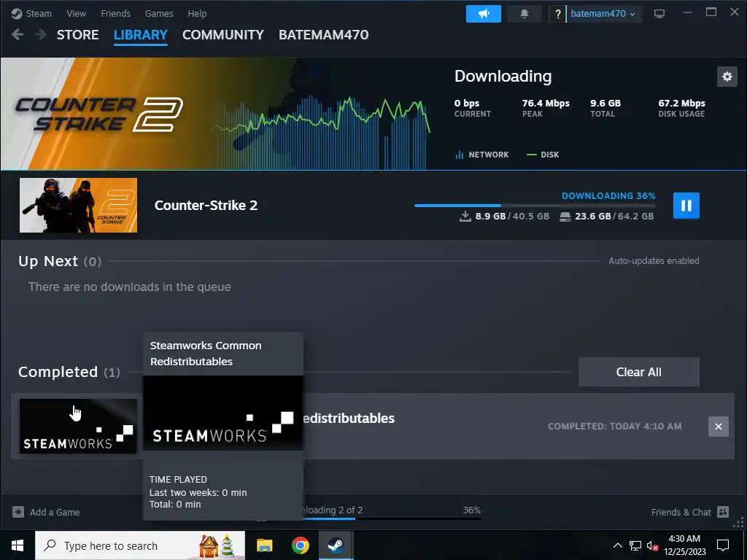Click Add a Game link

pos(55,513)
